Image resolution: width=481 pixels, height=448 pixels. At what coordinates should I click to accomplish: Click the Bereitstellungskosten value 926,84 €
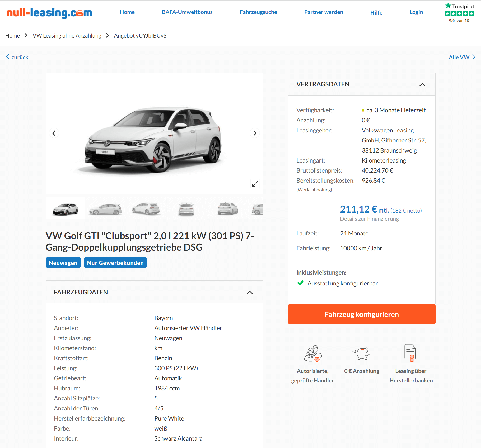373,181
